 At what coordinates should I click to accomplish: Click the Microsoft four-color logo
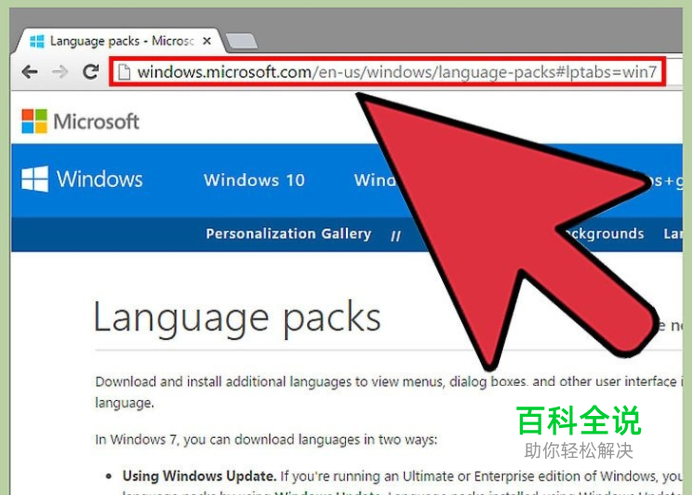(34, 121)
